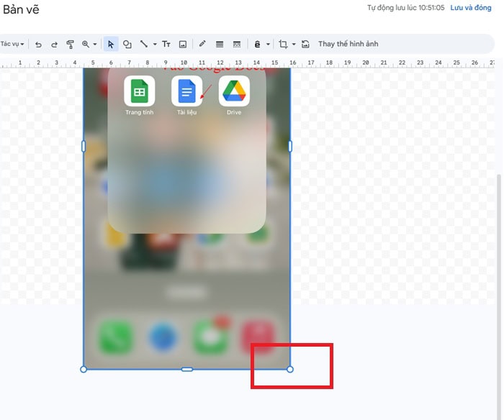Activate the Crop image tool
Viewport: 504px width, 420px height.
[283, 44]
